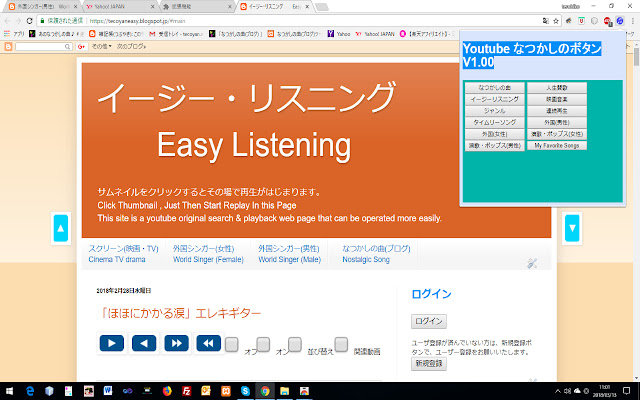The height and width of the screenshot is (400, 640).
Task: Open the Chrome three-dot menu
Action: (633, 21)
